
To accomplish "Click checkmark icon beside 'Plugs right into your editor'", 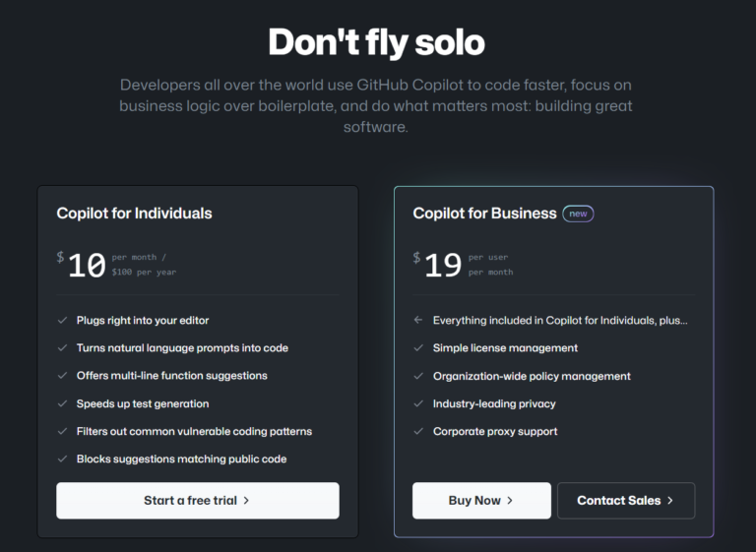I will (62, 320).
